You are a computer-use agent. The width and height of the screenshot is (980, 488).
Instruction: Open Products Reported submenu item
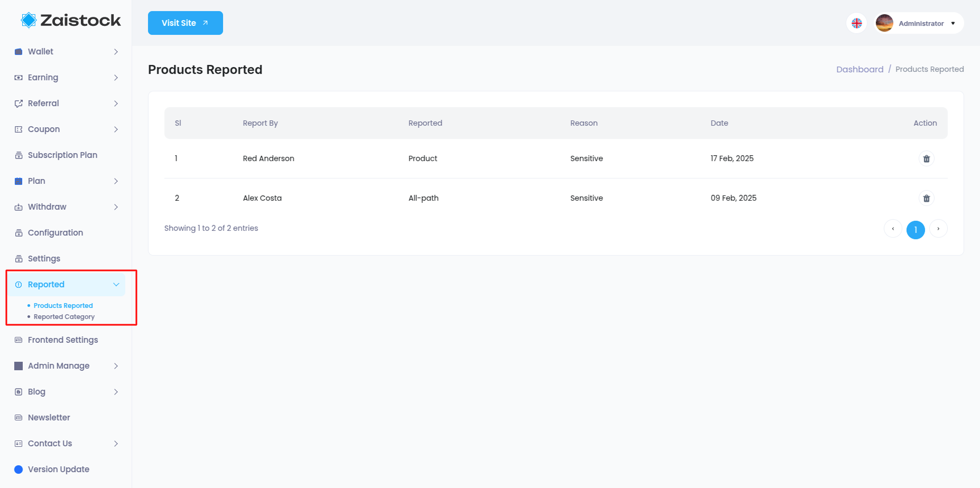coord(63,306)
